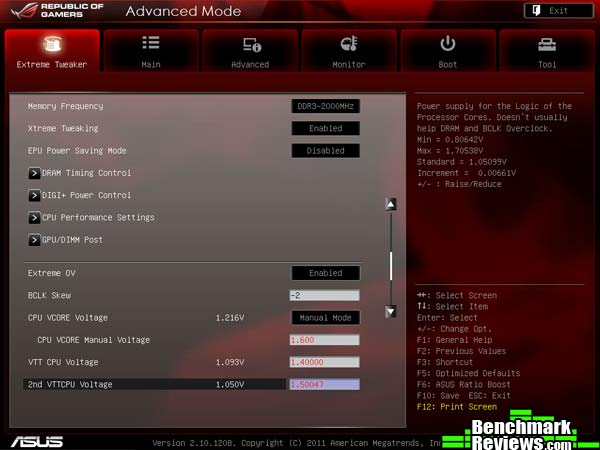Image resolution: width=600 pixels, height=450 pixels.
Task: Switch to the Advanced tab
Action: 250,51
